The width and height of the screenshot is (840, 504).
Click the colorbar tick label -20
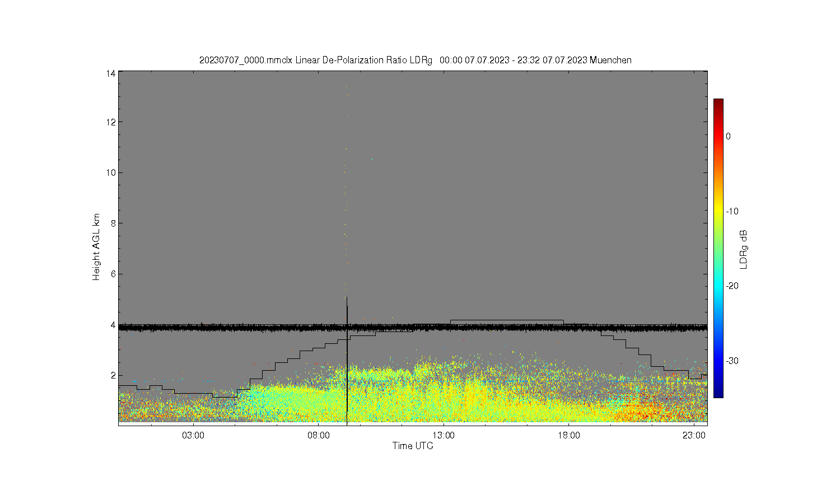pos(732,286)
